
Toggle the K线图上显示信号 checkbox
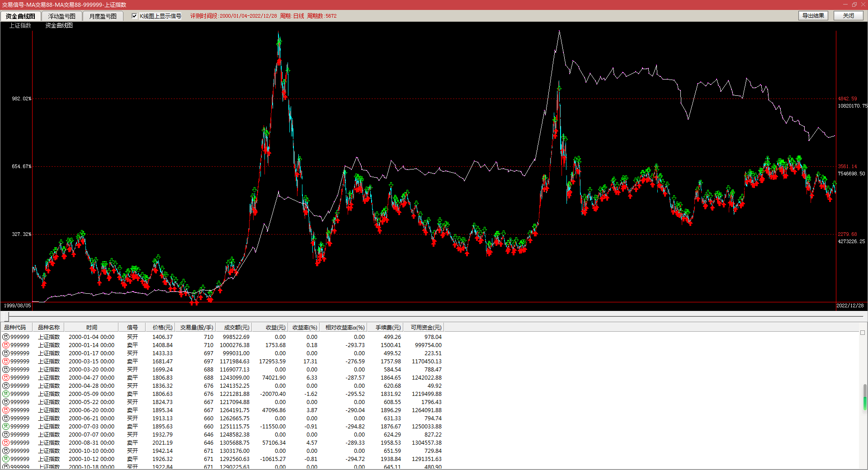click(x=134, y=16)
